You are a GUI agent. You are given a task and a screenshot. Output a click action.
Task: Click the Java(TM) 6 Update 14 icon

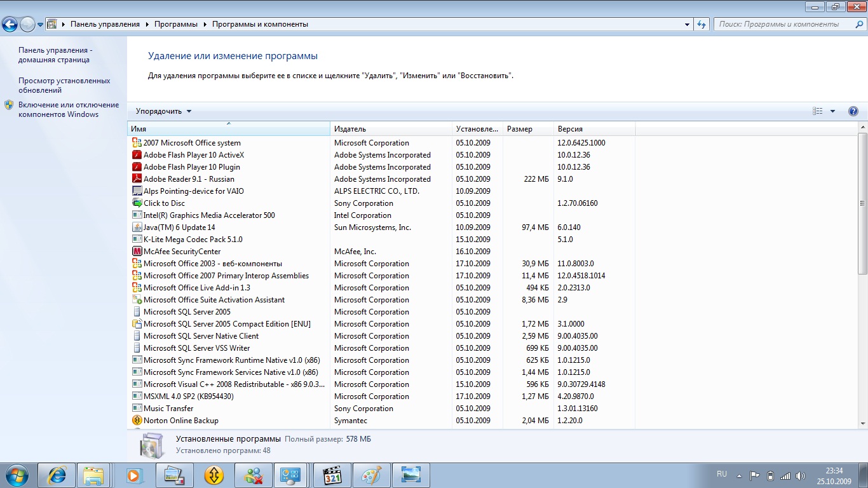click(x=137, y=227)
